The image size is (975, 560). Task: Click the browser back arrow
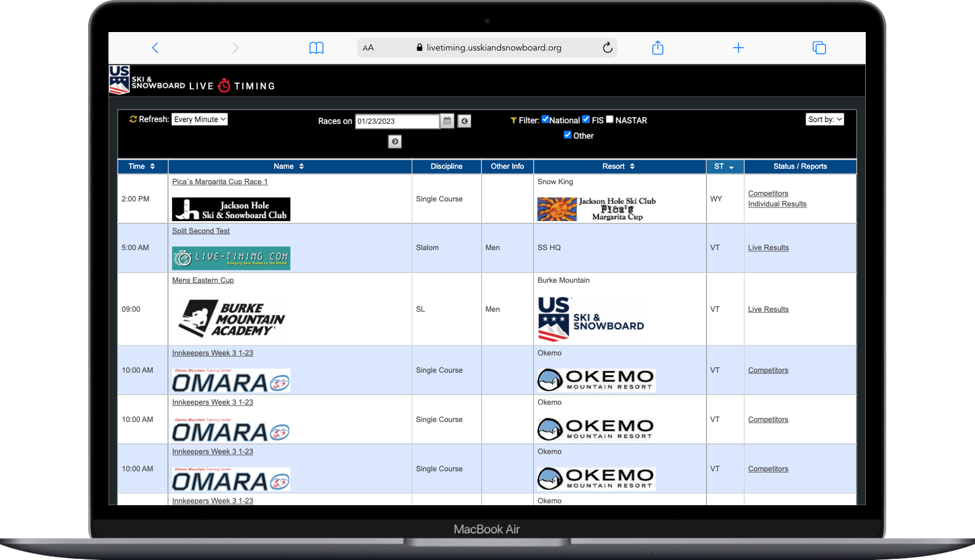155,48
